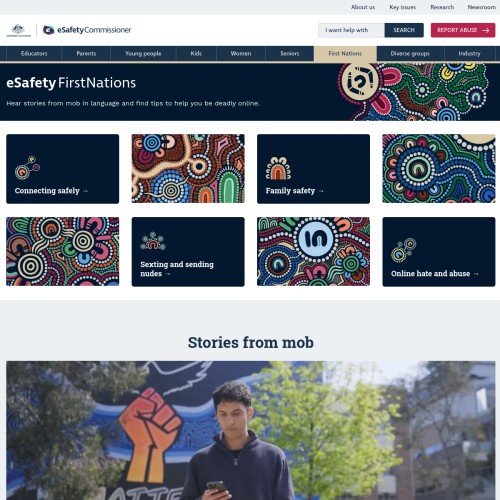Open the Newsroom menu link
The height and width of the screenshot is (500, 500).
pos(481,7)
